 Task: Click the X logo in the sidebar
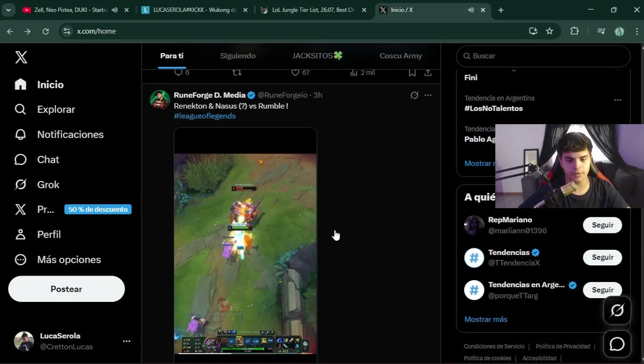click(x=21, y=57)
